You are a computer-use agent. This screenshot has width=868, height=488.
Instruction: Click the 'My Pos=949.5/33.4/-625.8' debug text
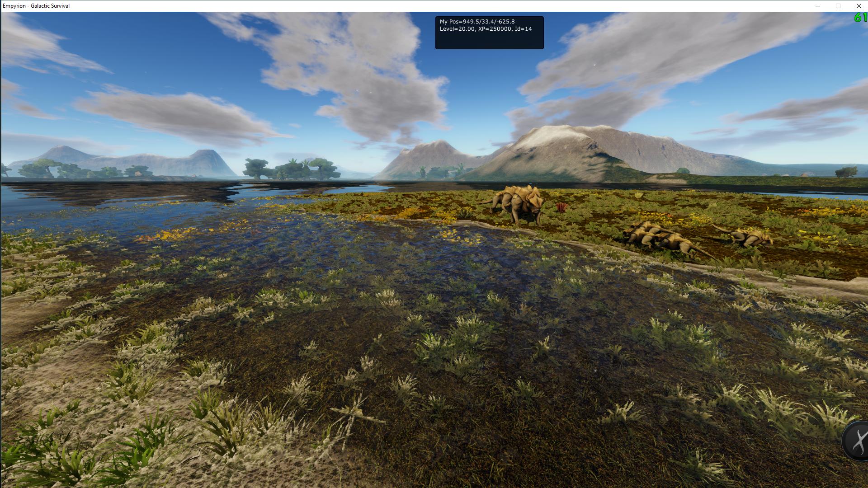point(477,21)
